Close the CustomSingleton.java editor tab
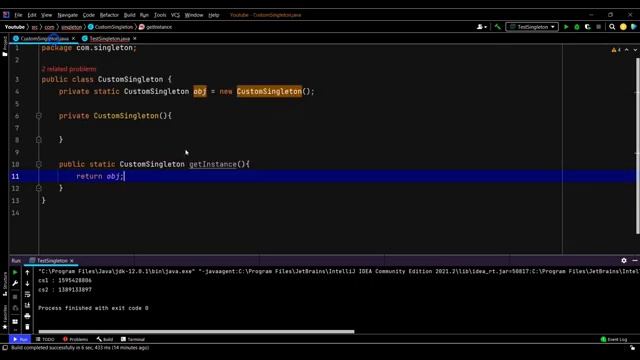The image size is (640, 360). click(x=73, y=39)
